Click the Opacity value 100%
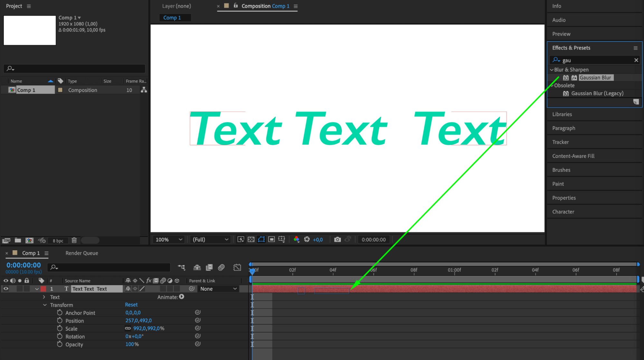This screenshot has width=644, height=360. (x=132, y=344)
